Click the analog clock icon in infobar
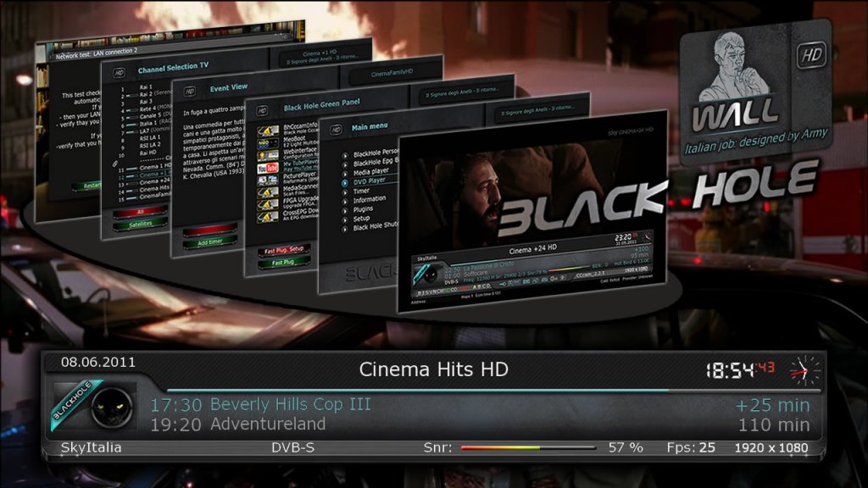The width and height of the screenshot is (868, 488). (804, 371)
